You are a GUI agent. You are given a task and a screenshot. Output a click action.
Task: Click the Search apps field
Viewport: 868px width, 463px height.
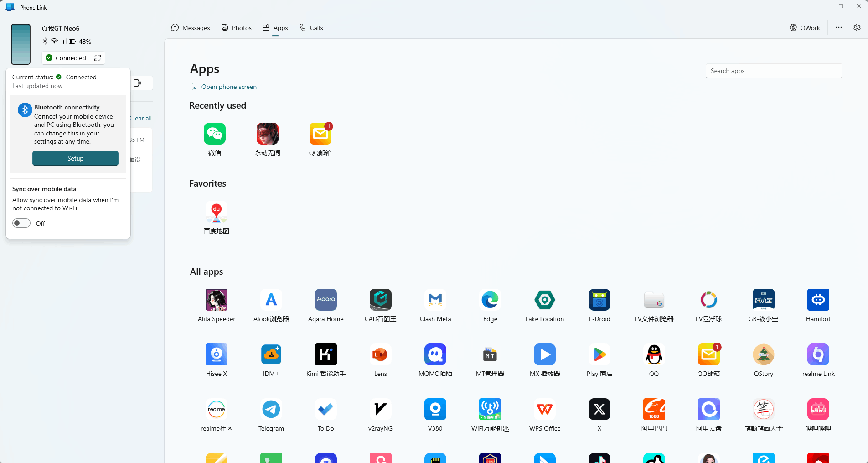click(774, 71)
